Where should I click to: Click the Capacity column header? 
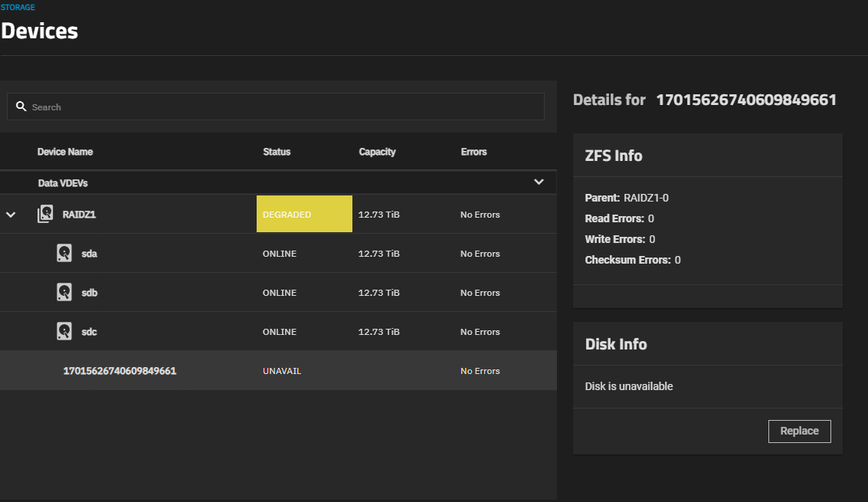point(377,152)
